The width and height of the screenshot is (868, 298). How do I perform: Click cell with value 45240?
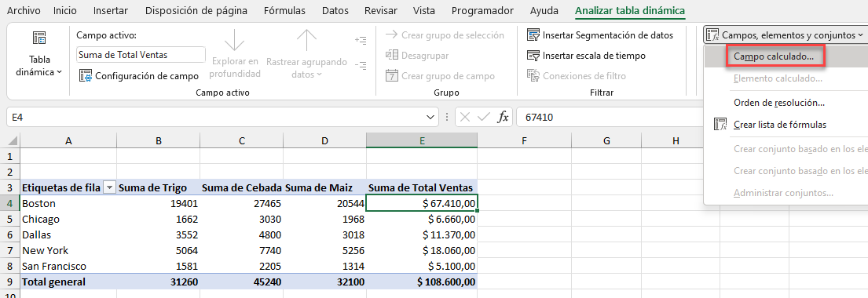241,282
